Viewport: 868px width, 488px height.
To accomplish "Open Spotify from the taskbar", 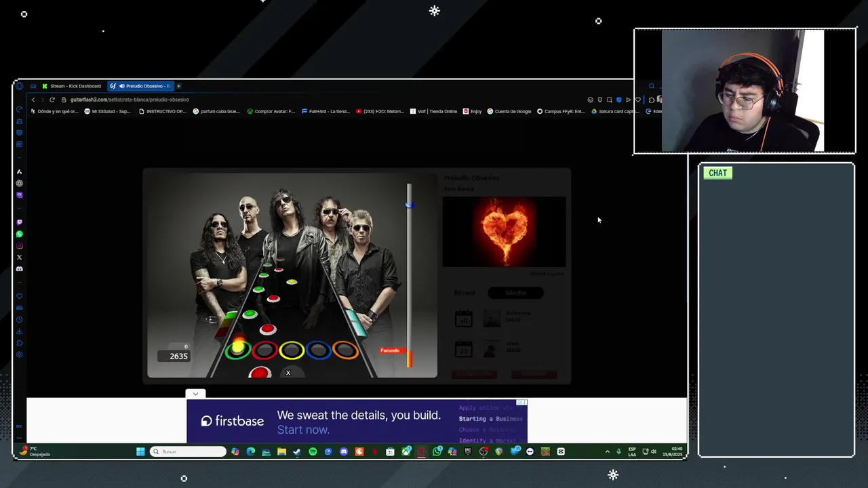I will tap(313, 451).
